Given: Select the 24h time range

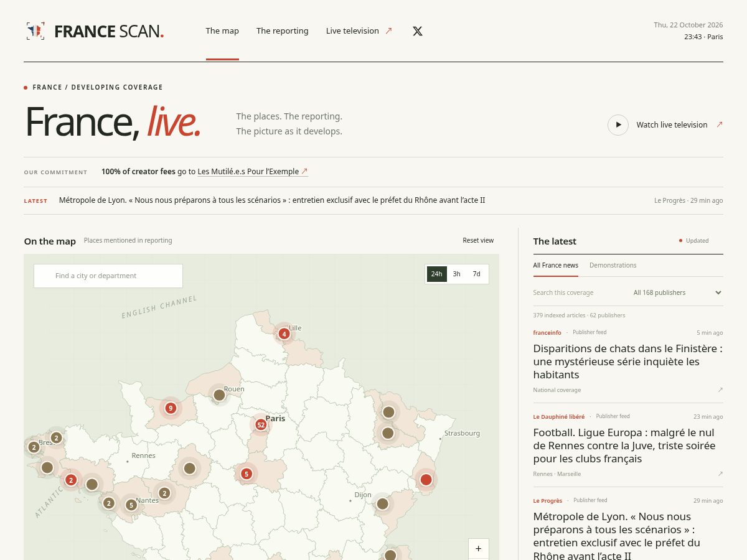Looking at the screenshot, I should pos(436,274).
